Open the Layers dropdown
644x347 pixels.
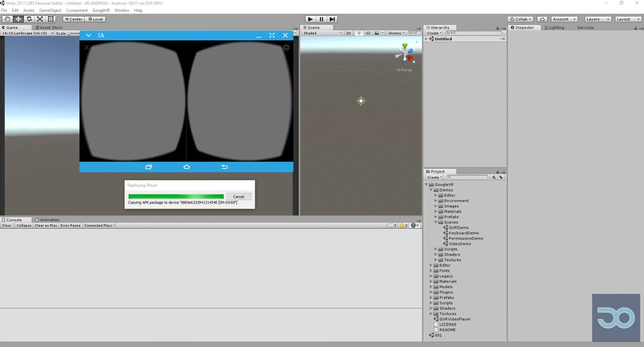(597, 19)
